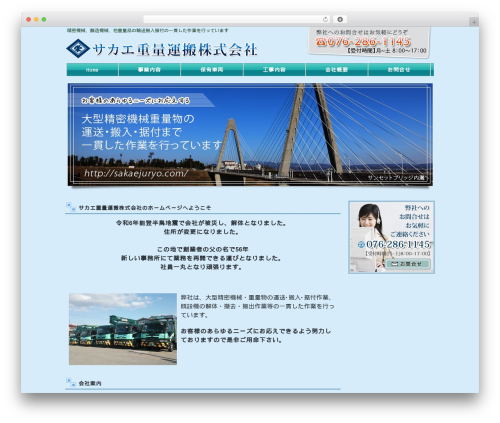Click the 受付時間 hours text in header
This screenshot has width=500, height=423.
coord(387,51)
